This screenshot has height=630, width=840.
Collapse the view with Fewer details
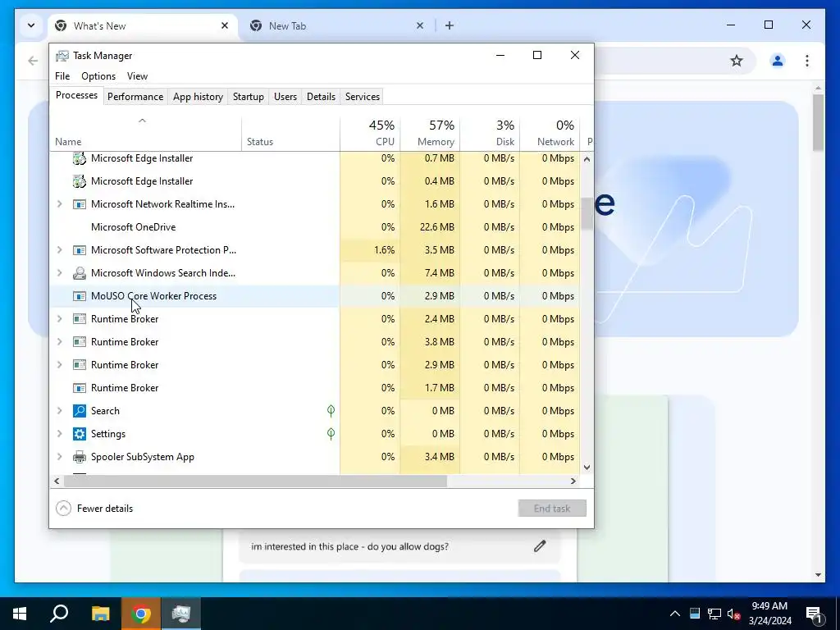(x=94, y=509)
